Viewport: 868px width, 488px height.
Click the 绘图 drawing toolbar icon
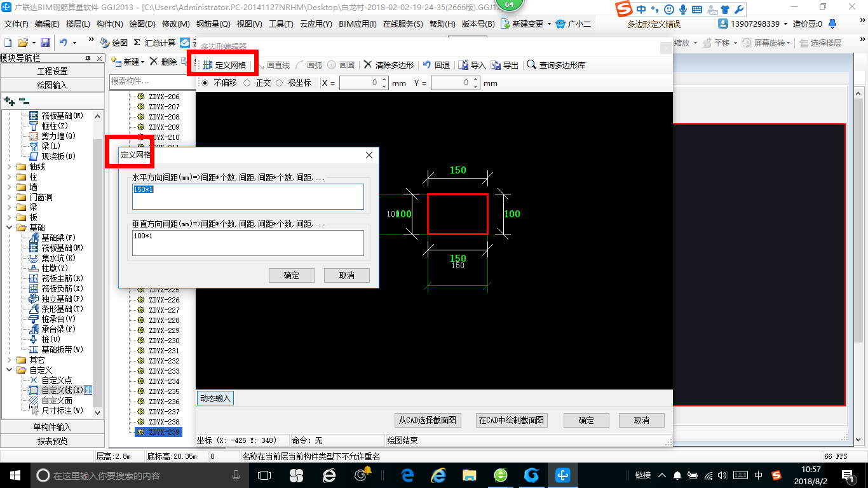(x=114, y=43)
